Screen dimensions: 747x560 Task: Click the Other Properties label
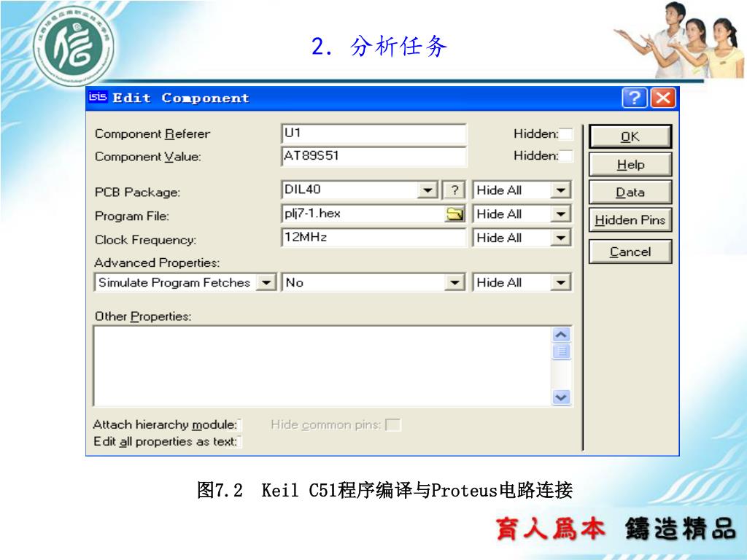point(143,316)
